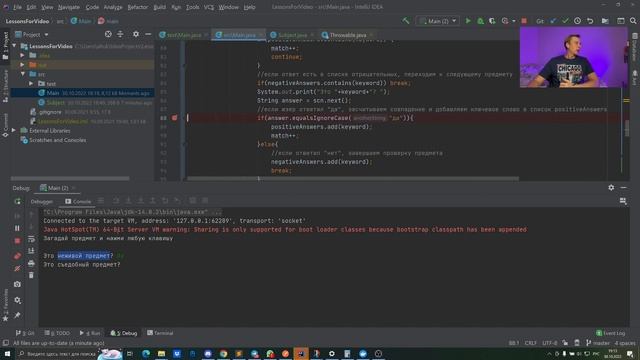Expand the out folder in tree
640x360 pixels.
click(22, 64)
